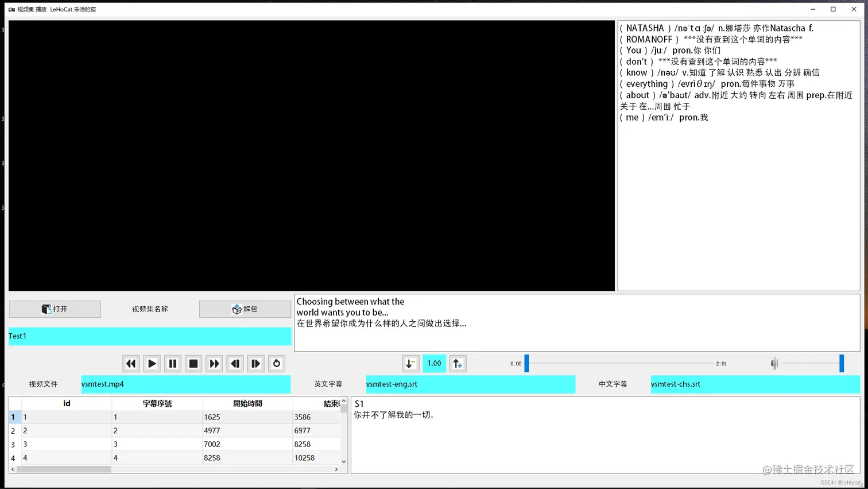Screen dimensions: 868x489
Task: Click the vsmtest.mp4 video file field
Action: (x=185, y=384)
